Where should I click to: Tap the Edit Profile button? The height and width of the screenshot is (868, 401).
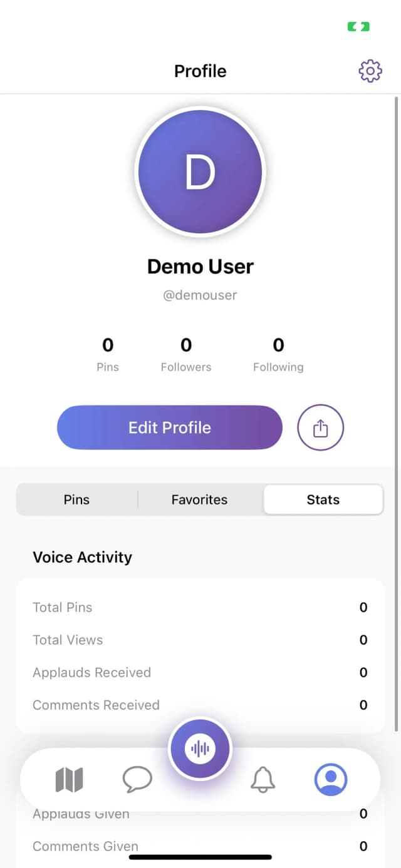169,427
